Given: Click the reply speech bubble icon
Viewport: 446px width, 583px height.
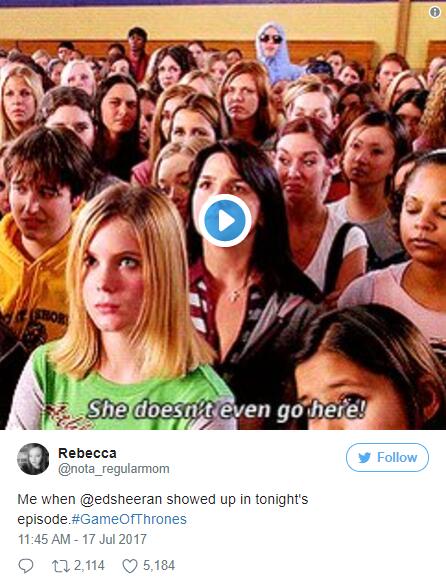Looking at the screenshot, I should point(26,566).
